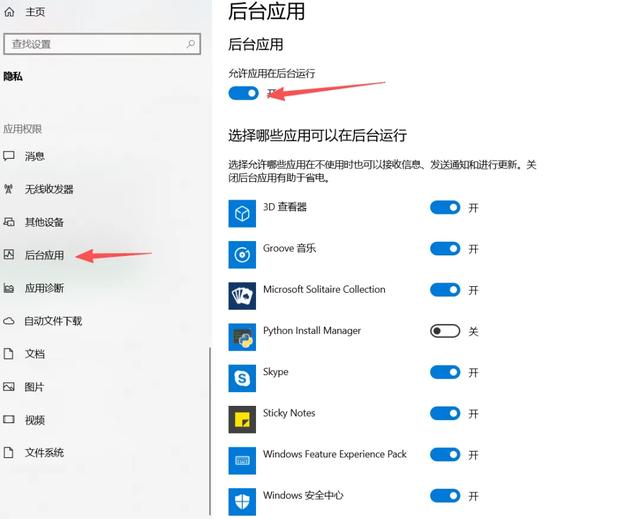Select 文档 permissions page
The image size is (640, 519).
pyautogui.click(x=35, y=354)
